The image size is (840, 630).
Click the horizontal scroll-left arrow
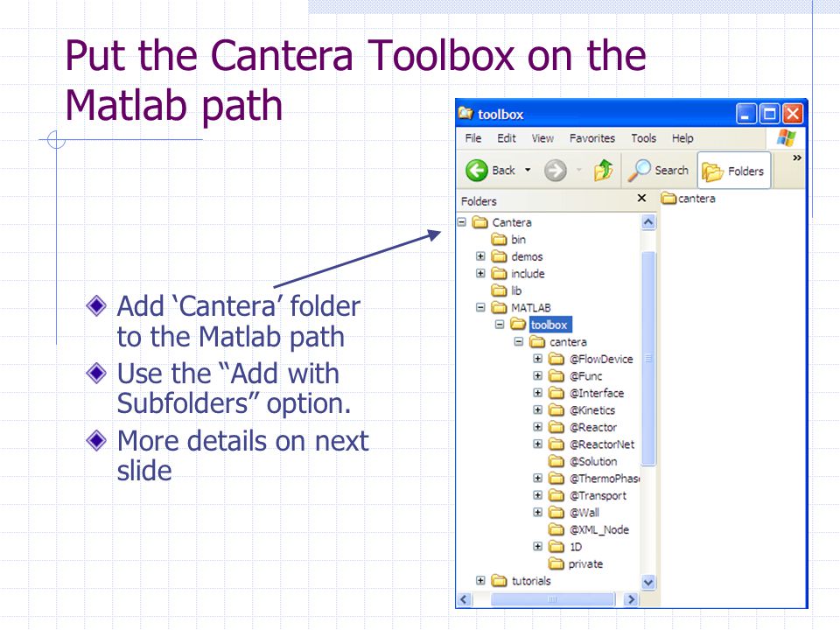pos(464,599)
